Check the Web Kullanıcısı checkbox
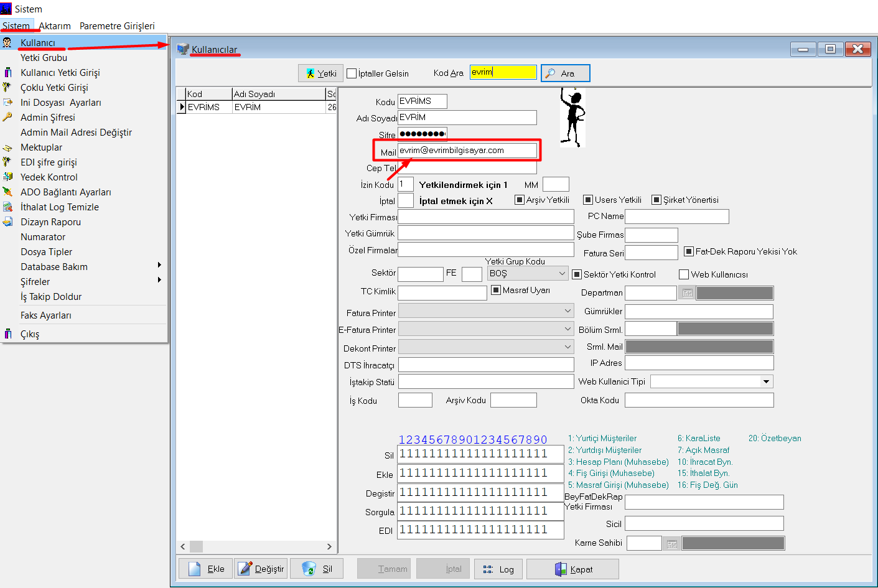Image resolution: width=878 pixels, height=588 pixels. pyautogui.click(x=684, y=274)
